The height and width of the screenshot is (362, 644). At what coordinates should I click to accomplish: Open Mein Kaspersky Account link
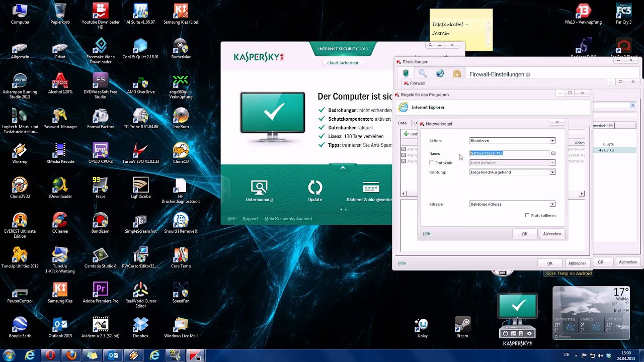tap(288, 219)
